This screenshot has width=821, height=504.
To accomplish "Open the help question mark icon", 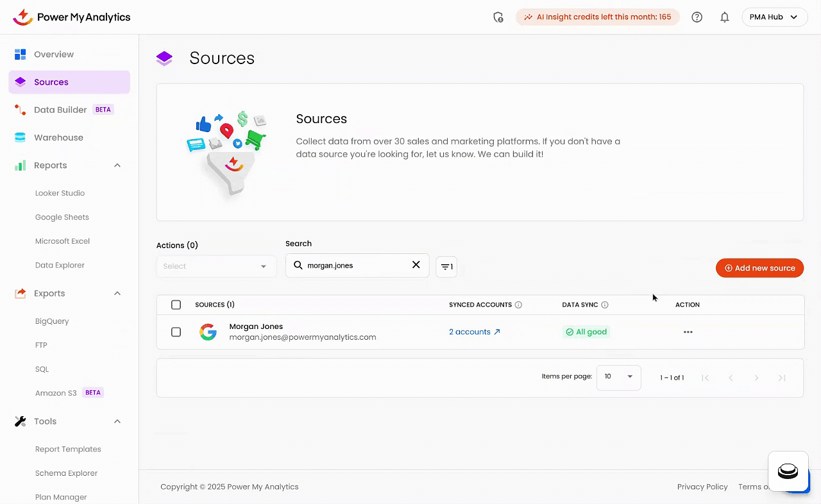I will 697,17.
